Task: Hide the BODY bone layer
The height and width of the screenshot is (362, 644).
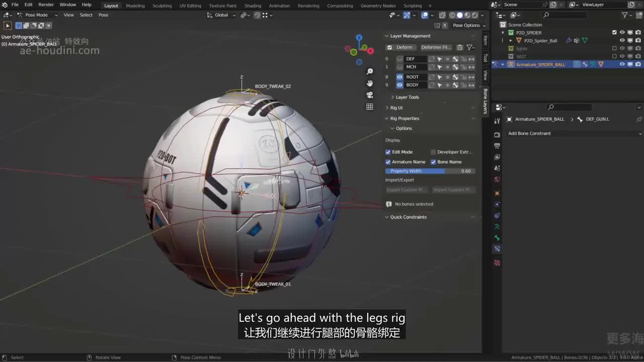Action: click(399, 85)
